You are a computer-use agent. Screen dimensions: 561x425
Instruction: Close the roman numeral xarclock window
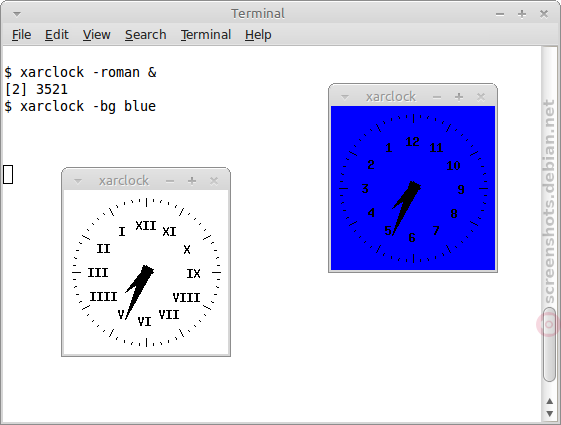[x=214, y=181]
